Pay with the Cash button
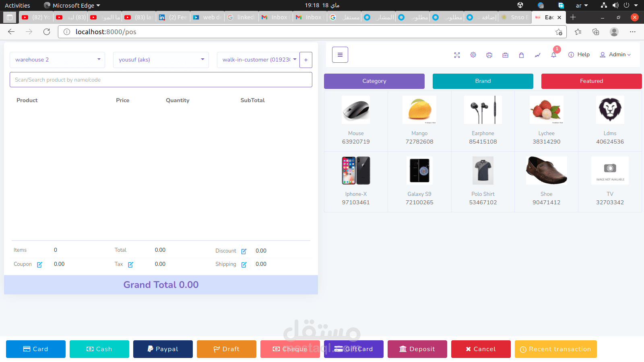Image resolution: width=644 pixels, height=362 pixels. pos(99,349)
